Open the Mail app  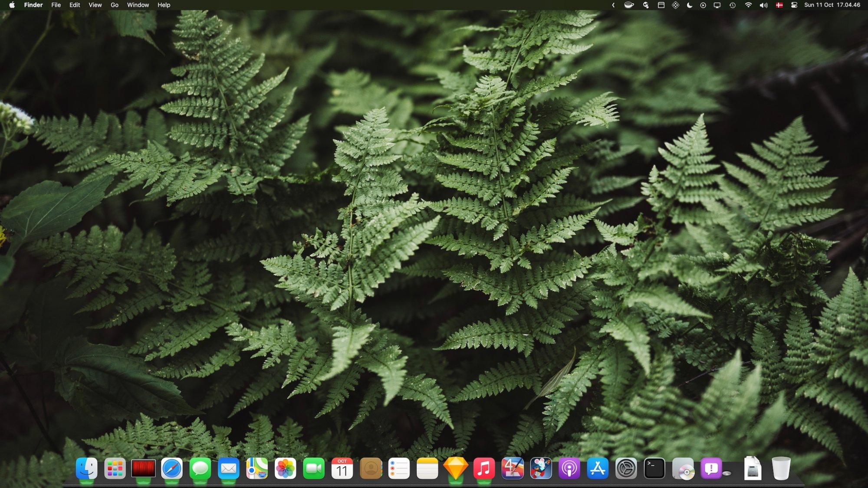(229, 468)
